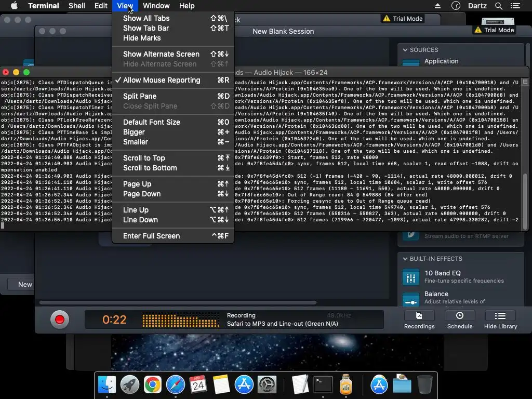532x399 pixels.
Task: Open Notes from the Dock
Action: (221, 384)
